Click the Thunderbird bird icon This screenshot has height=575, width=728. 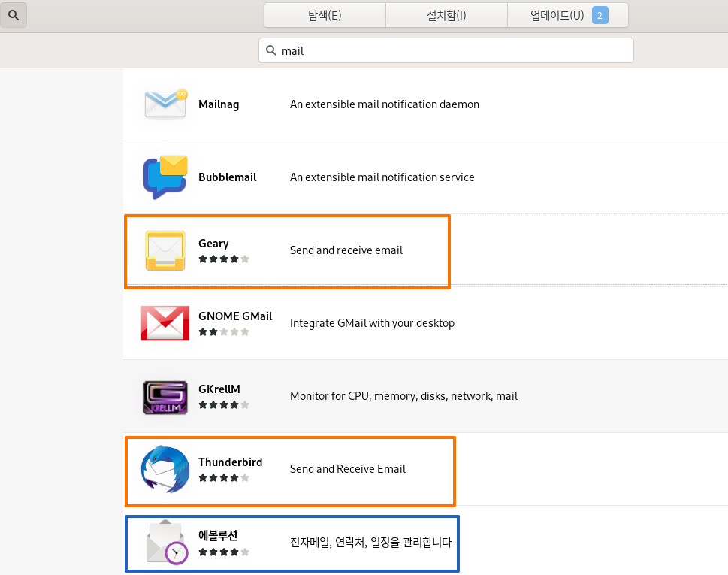pos(165,469)
